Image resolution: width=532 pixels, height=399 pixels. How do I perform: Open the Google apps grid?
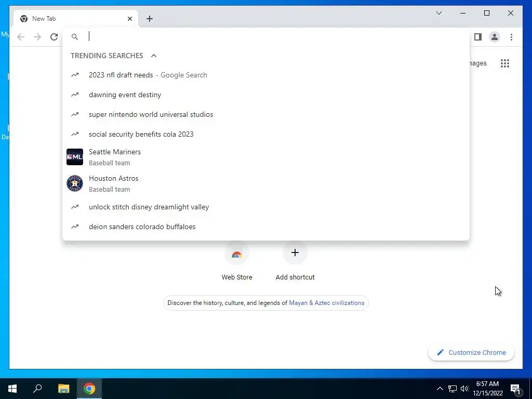[505, 63]
